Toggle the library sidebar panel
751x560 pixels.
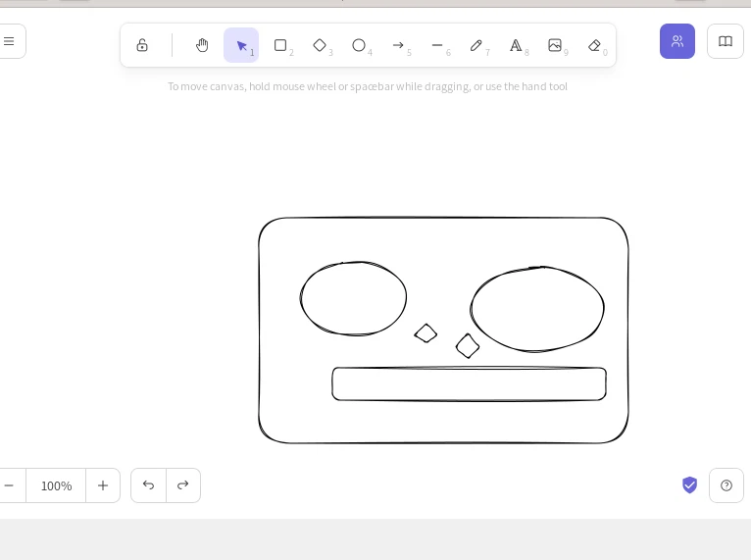point(726,41)
